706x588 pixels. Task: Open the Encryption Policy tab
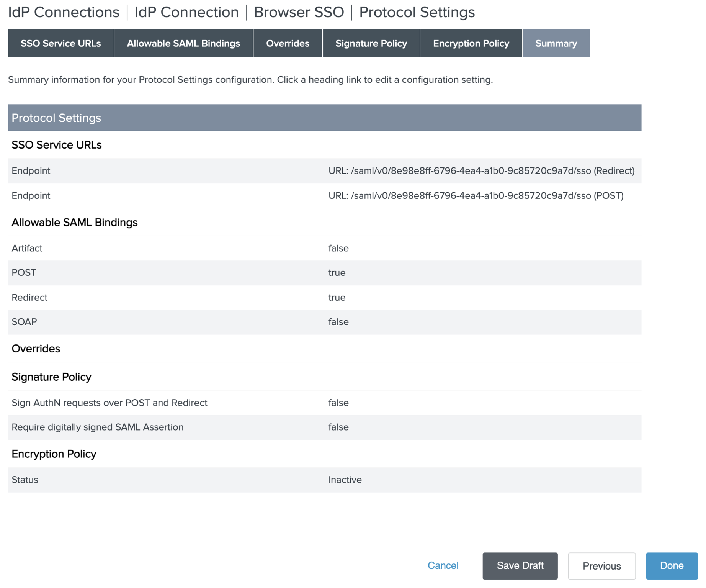[471, 43]
